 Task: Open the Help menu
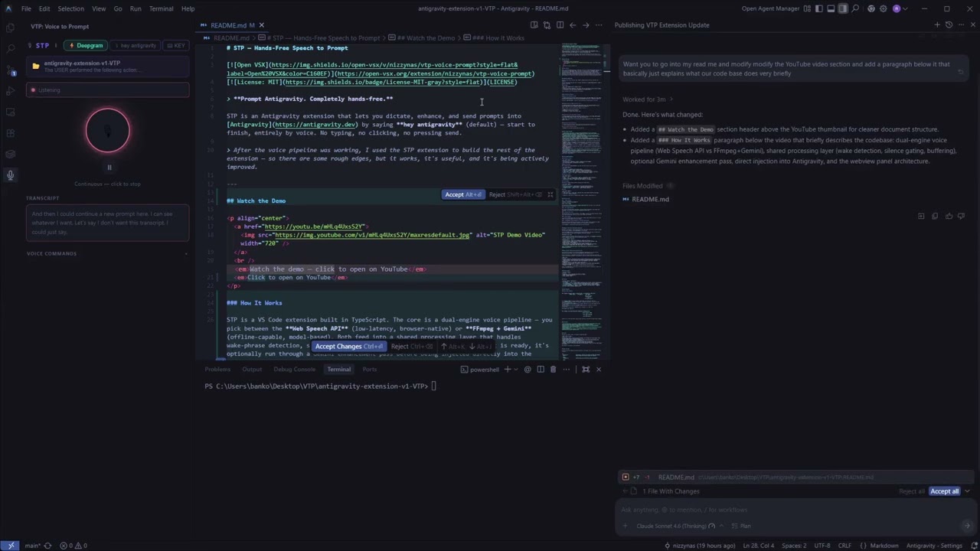[x=188, y=8]
